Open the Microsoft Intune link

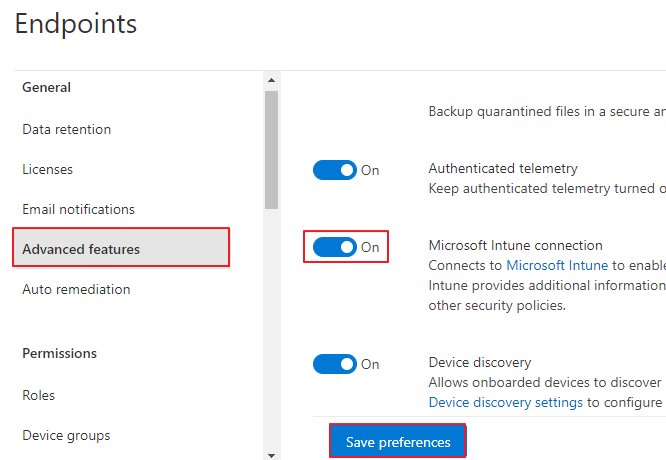pyautogui.click(x=557, y=265)
